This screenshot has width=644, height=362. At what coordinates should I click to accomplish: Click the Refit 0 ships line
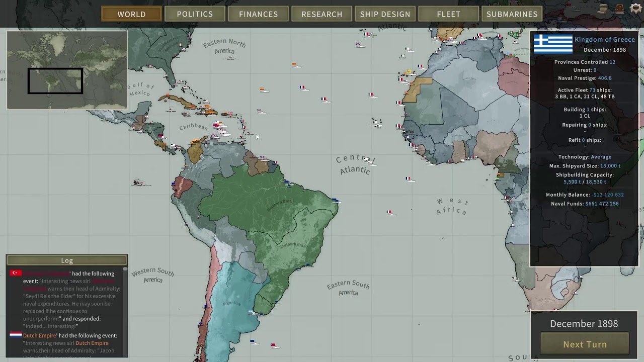coord(585,140)
